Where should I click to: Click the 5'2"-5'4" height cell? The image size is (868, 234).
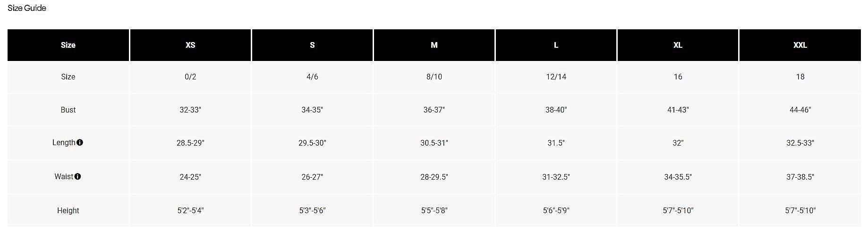pyautogui.click(x=190, y=210)
